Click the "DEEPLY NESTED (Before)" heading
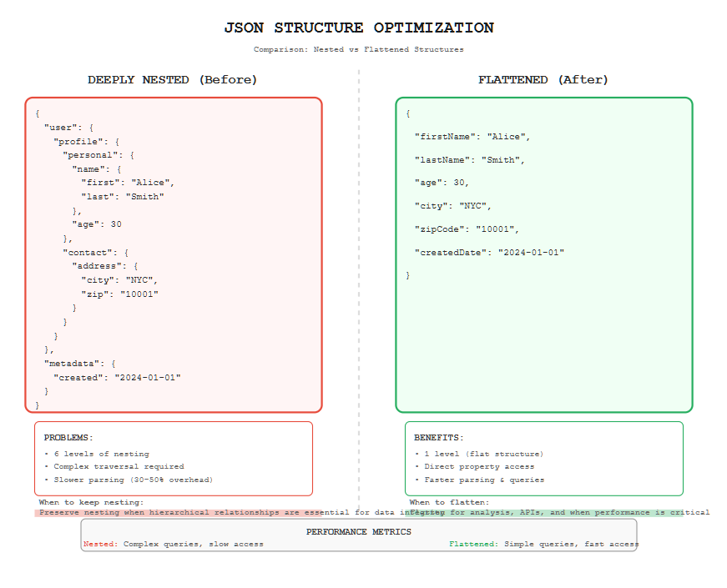Image resolution: width=727 pixels, height=588 pixels. coord(173,80)
